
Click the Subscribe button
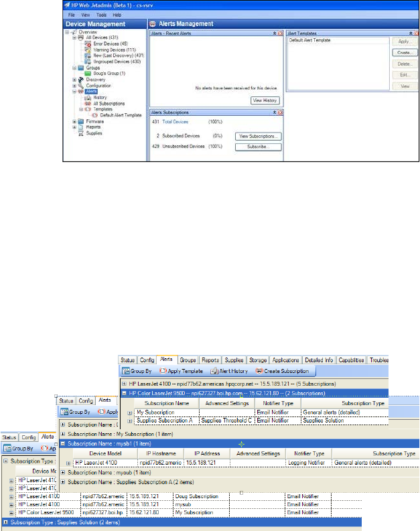[258, 147]
